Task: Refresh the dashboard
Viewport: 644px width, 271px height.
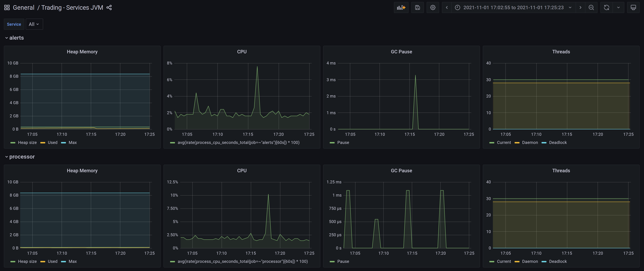Action: [606, 7]
